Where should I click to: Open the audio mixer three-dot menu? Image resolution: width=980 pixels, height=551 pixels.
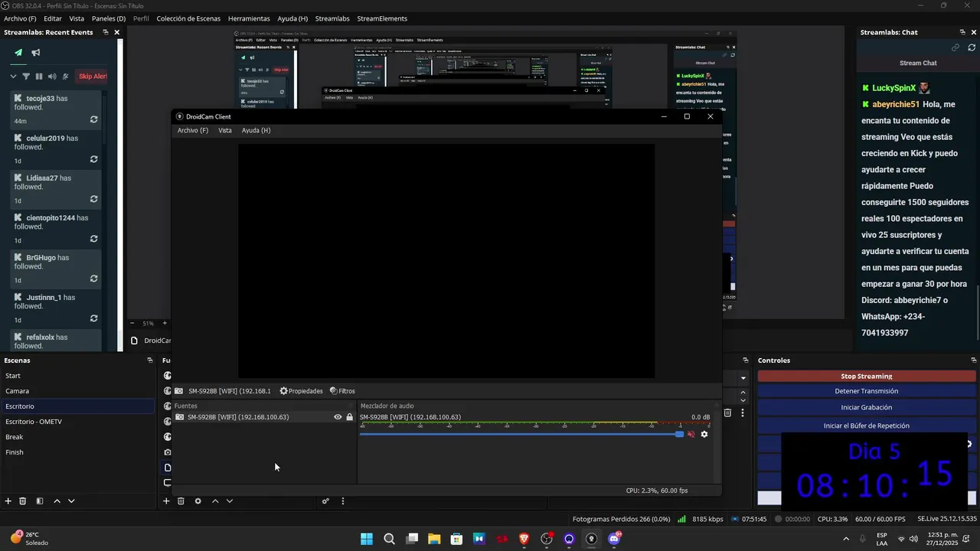pyautogui.click(x=343, y=501)
